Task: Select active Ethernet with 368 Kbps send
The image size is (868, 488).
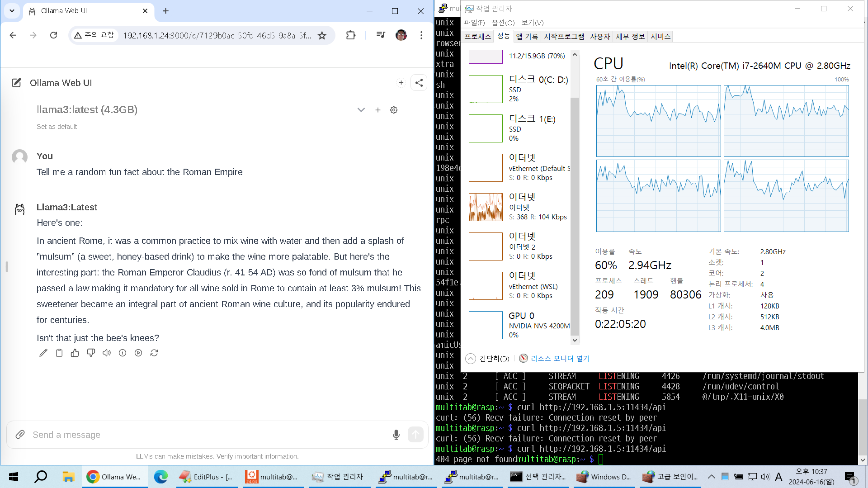Action: tap(519, 207)
